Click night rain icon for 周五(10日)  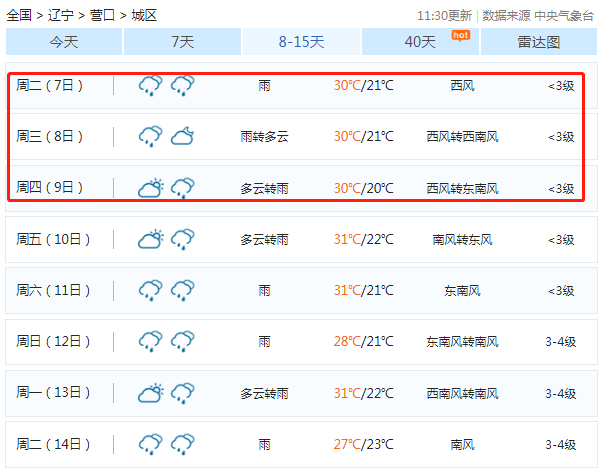[x=182, y=239]
